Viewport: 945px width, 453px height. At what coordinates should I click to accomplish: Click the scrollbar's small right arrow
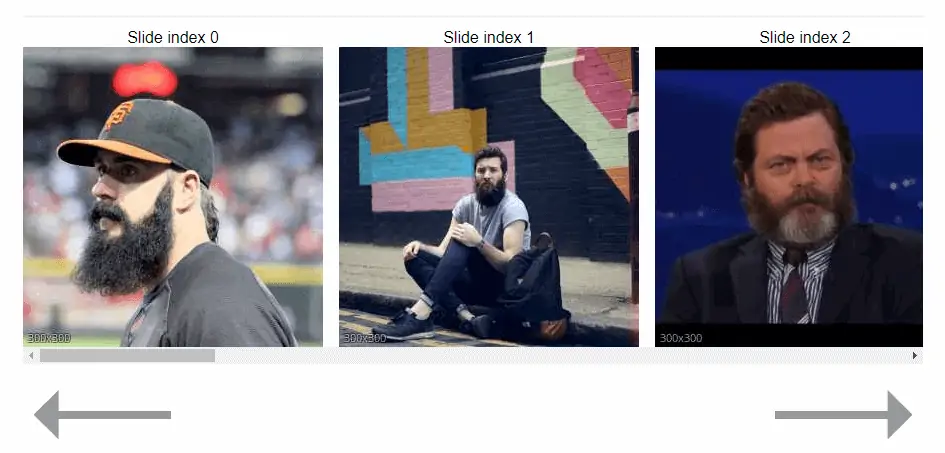pyautogui.click(x=915, y=355)
